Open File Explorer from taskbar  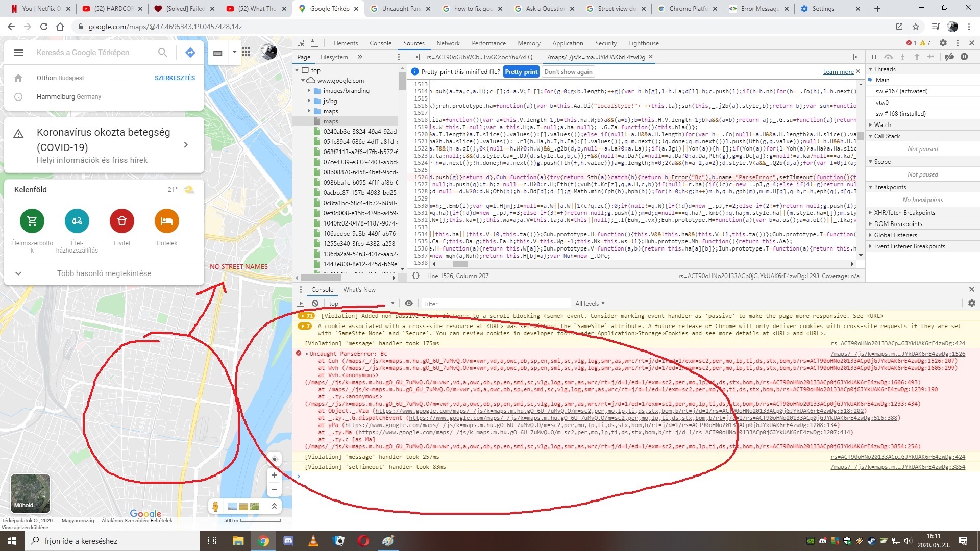(x=238, y=541)
